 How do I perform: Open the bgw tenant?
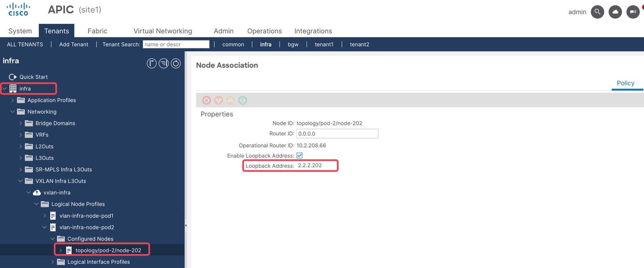[x=293, y=44]
